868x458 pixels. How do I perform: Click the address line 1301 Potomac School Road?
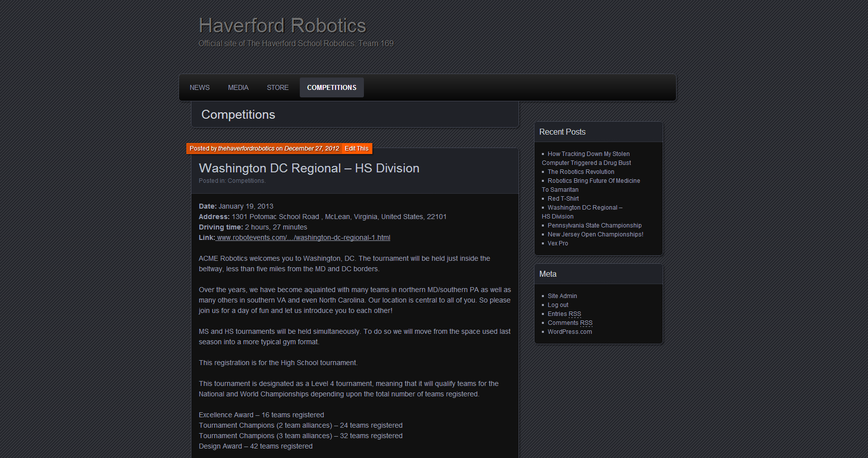click(323, 217)
